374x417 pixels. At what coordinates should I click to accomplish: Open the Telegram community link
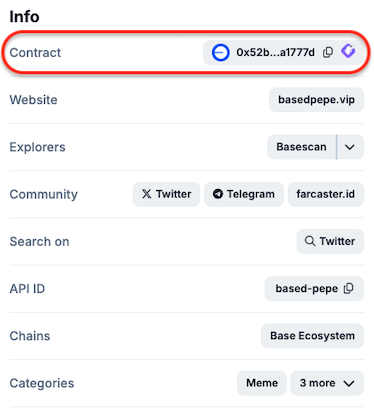point(244,194)
